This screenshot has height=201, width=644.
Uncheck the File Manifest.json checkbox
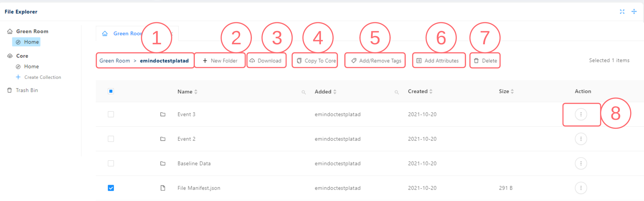(111, 188)
